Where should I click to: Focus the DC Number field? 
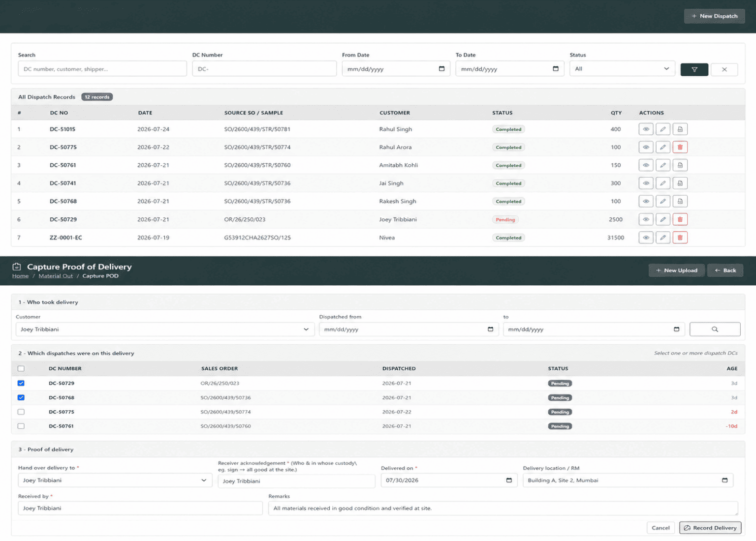point(264,69)
